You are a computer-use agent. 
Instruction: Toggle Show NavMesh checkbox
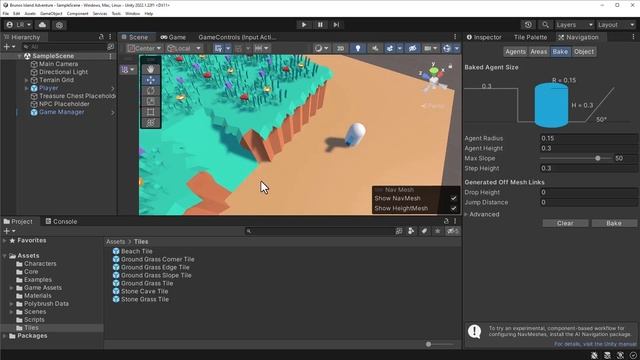(x=453, y=198)
